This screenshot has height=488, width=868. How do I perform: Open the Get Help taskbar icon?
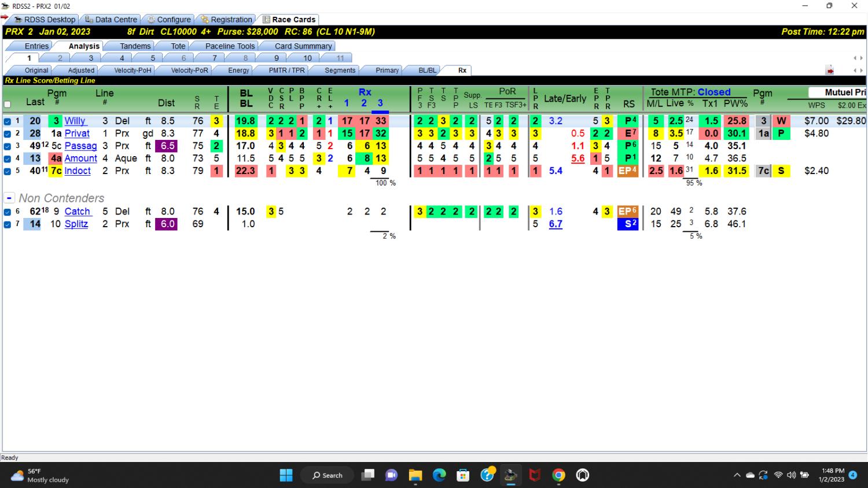[x=487, y=475]
